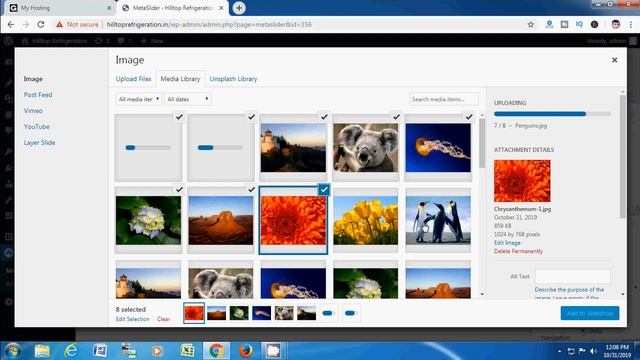Deselect the jellyfish image checkmark
Viewport: 640px width, 360px height.
click(x=469, y=117)
